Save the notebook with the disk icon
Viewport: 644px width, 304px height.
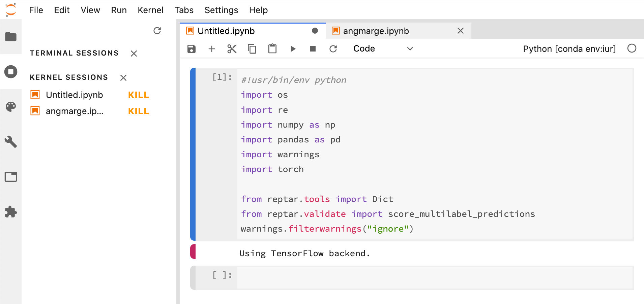[192, 49]
